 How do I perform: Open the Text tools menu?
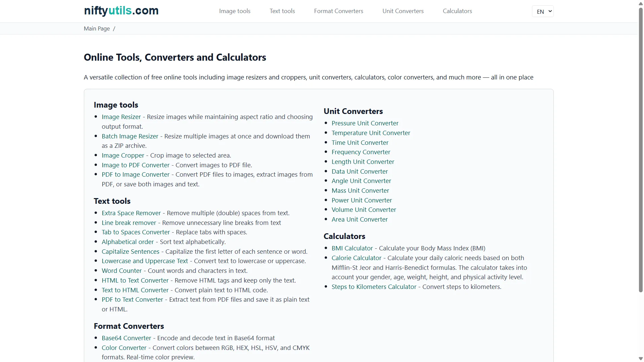tap(282, 11)
